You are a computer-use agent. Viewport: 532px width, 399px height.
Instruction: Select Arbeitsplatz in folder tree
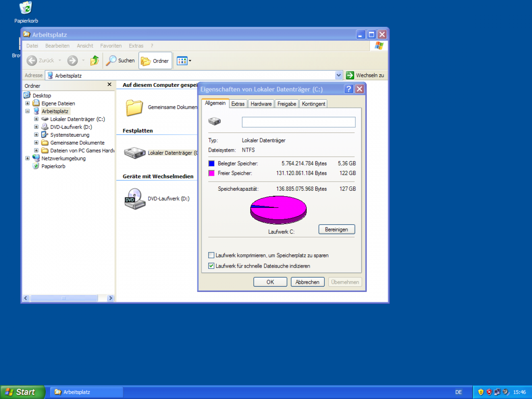coord(55,111)
